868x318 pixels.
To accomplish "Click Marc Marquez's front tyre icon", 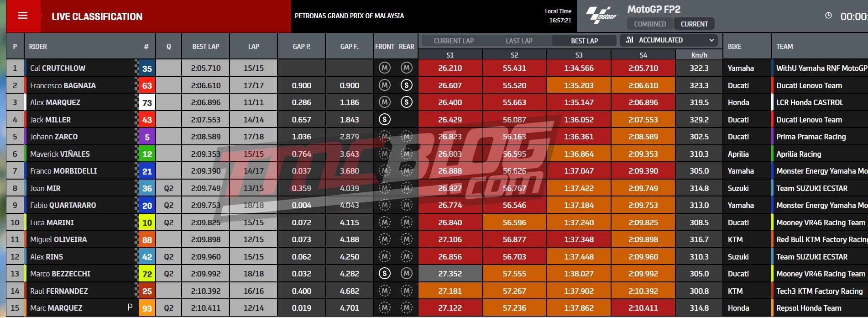I will click(385, 308).
